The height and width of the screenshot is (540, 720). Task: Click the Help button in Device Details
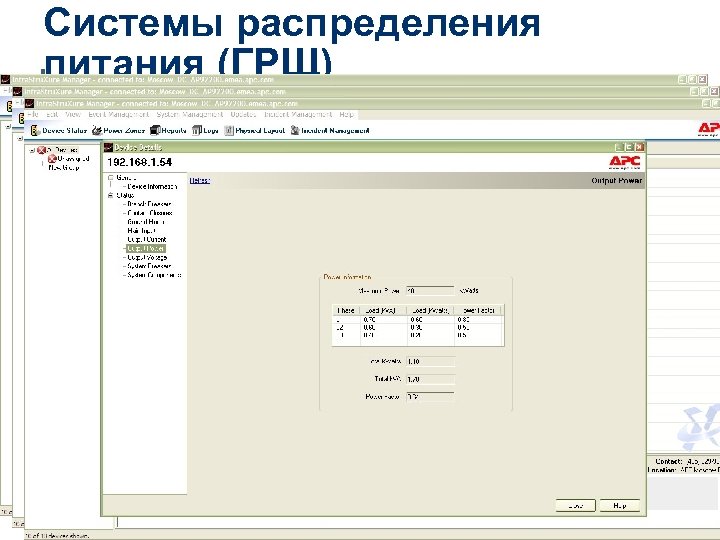pyautogui.click(x=619, y=506)
